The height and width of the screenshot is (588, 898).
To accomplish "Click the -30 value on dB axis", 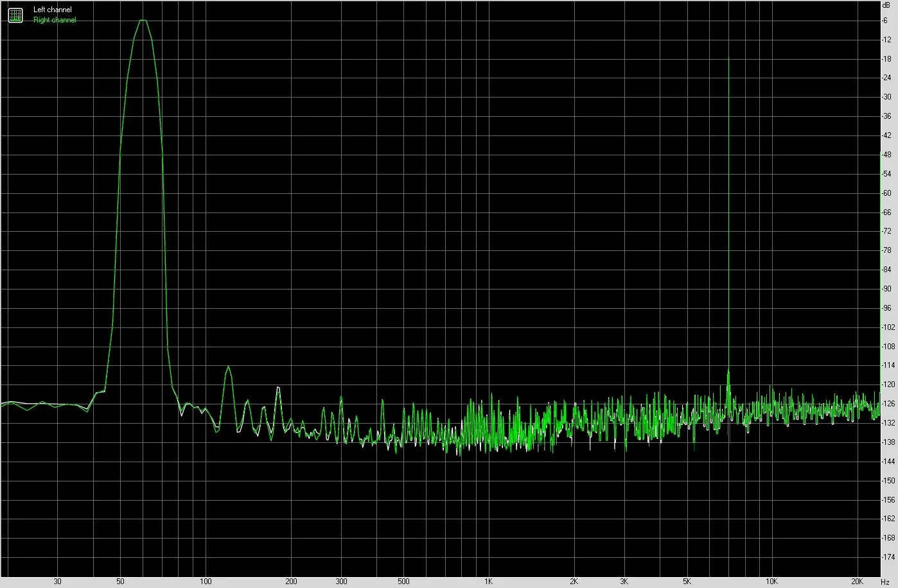I will 886,97.
